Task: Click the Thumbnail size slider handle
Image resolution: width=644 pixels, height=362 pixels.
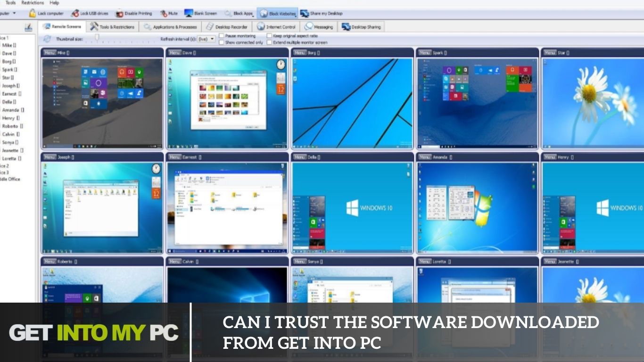Action: (97, 37)
